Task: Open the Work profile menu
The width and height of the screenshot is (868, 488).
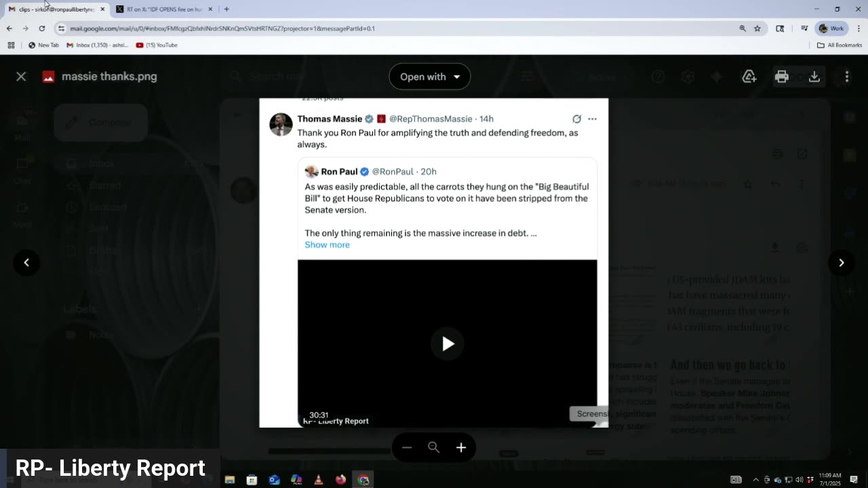Action: tap(831, 28)
